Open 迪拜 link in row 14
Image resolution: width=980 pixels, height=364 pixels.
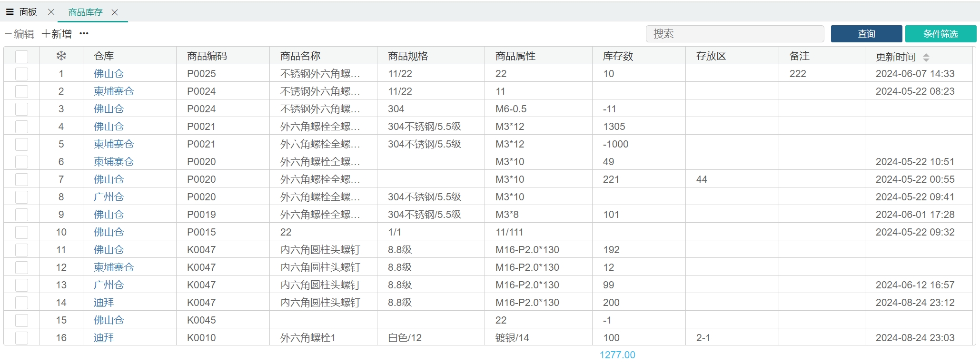click(104, 303)
